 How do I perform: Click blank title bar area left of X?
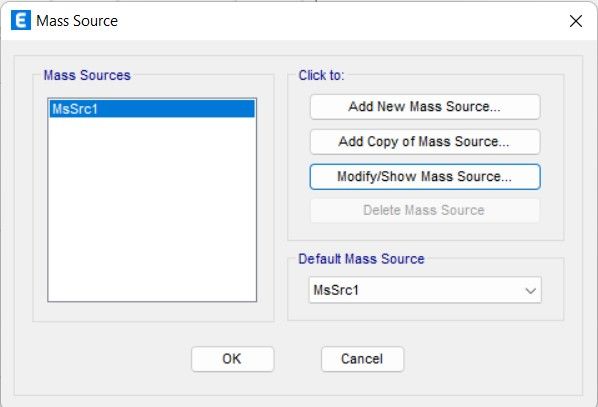pyautogui.click(x=343, y=21)
